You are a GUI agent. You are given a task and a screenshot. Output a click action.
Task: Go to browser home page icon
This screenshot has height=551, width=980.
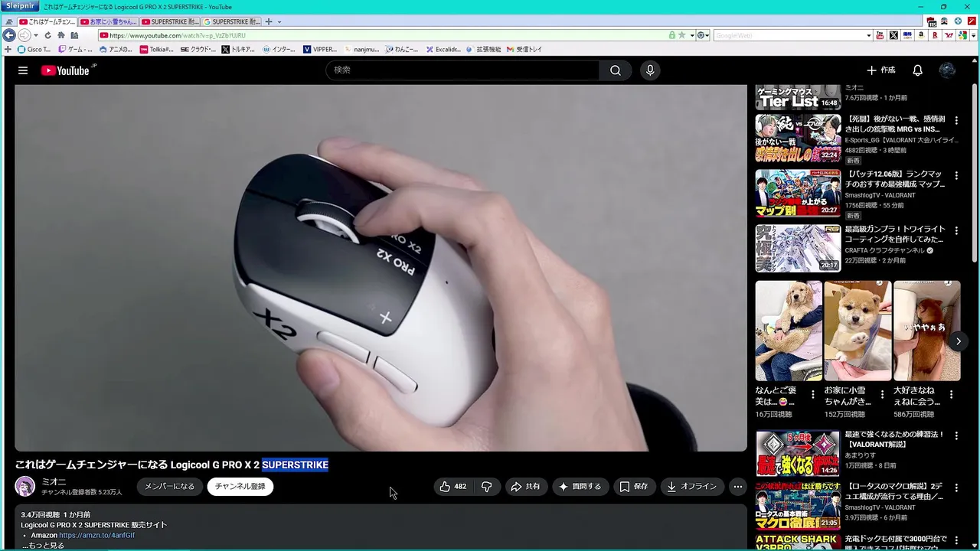pyautogui.click(x=60, y=35)
